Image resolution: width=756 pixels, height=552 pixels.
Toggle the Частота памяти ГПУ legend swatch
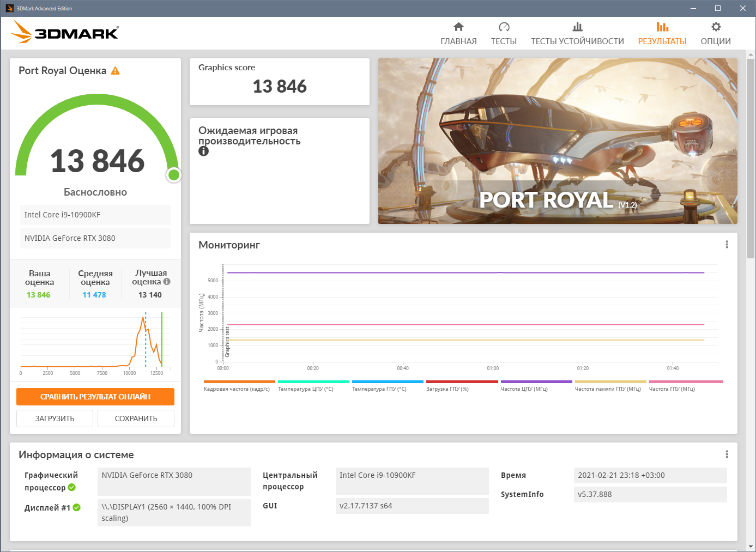(x=610, y=381)
